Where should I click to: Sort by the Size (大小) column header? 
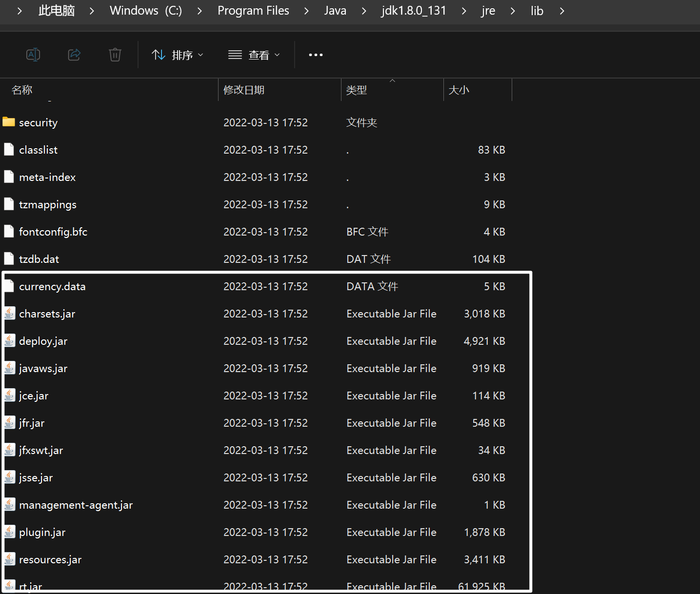(x=459, y=90)
